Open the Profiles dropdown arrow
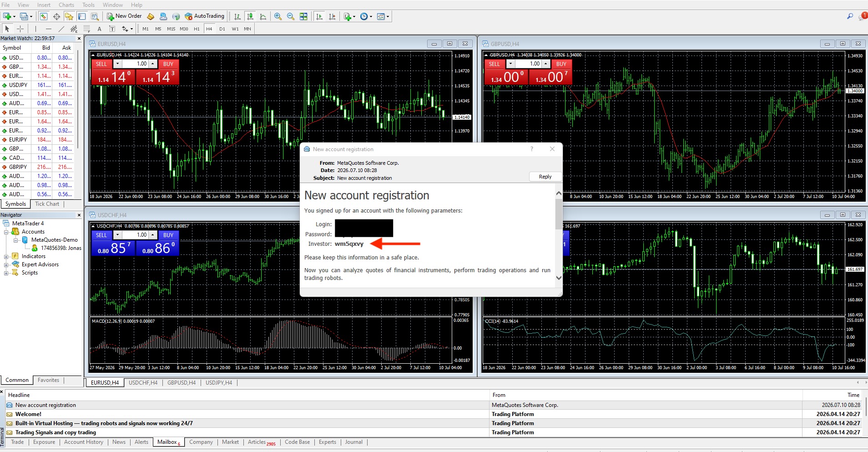The image size is (868, 452). click(x=31, y=17)
